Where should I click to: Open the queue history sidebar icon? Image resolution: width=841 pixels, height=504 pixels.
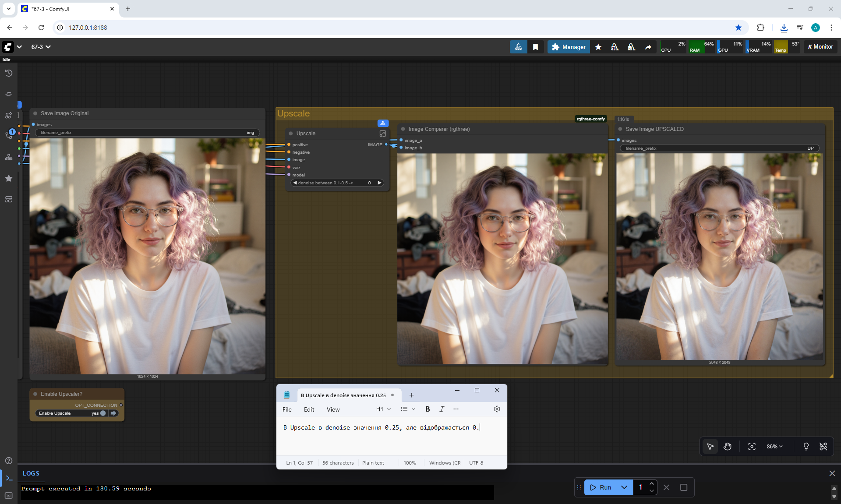(9, 73)
